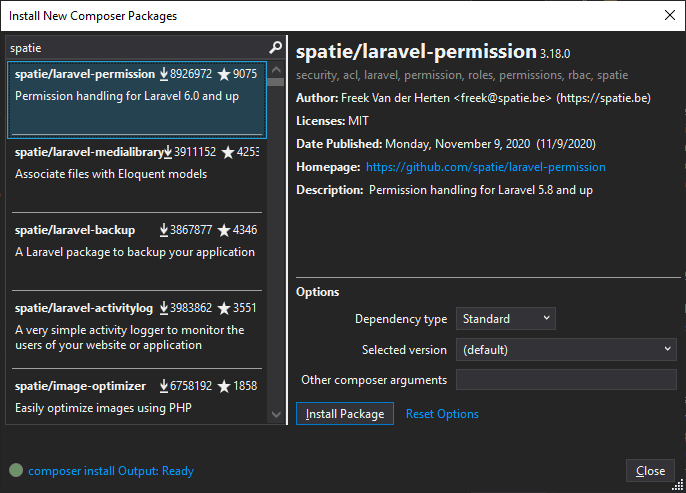Click star icon of laravel-medialibrary
Viewport: 686px width, 493px height.
click(228, 152)
